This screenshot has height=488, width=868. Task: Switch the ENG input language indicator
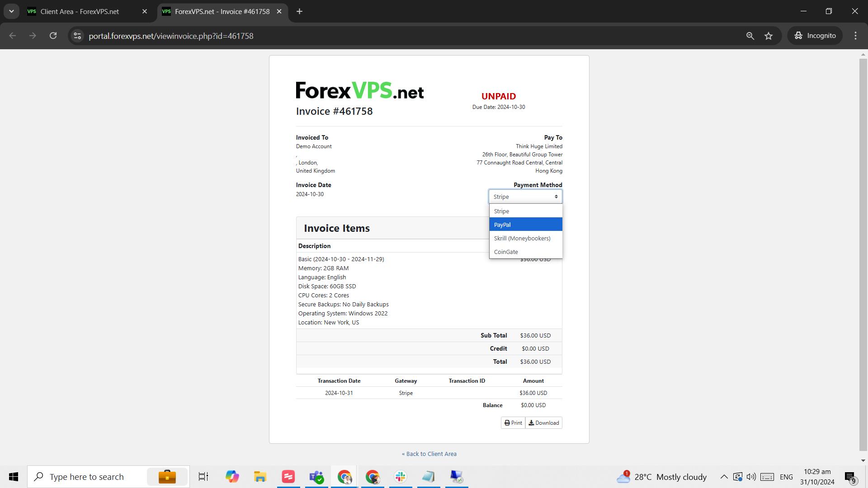click(x=786, y=477)
